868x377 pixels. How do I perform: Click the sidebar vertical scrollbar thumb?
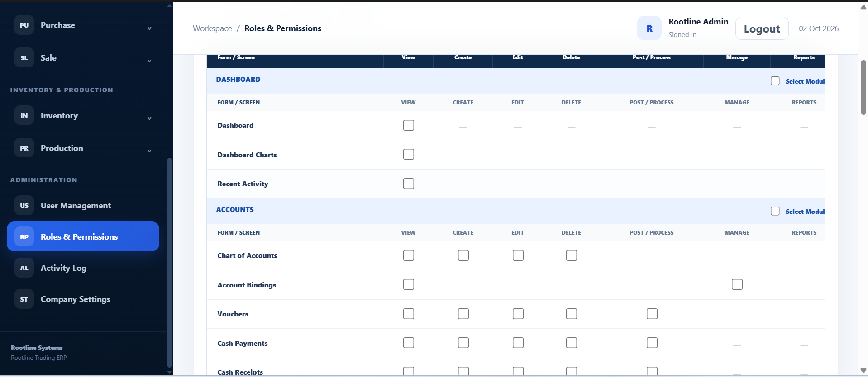(169, 262)
